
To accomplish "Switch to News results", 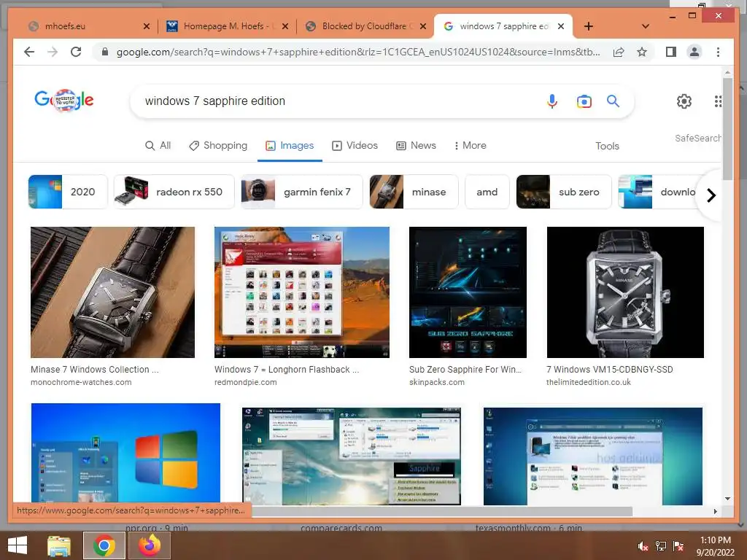I will point(416,145).
